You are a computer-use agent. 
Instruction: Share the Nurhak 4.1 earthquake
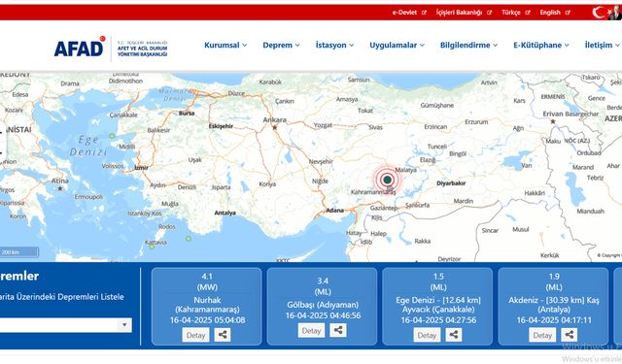tap(223, 335)
